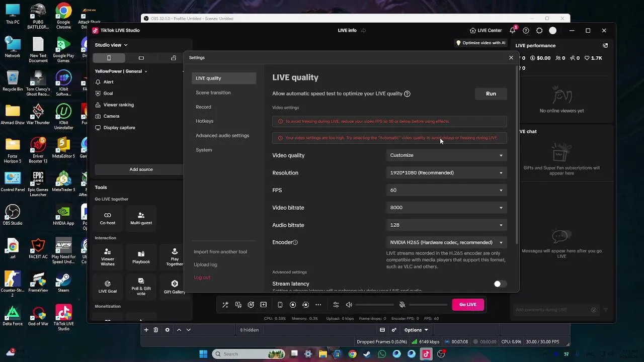Select the LIVE quality settings tab
Screen dimensions: 644x362
coord(224,78)
